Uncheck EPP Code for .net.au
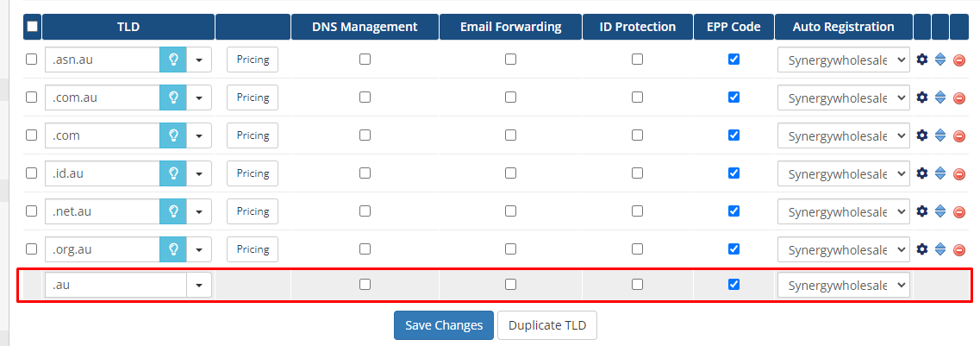Viewport: 980px width, 346px height. click(733, 211)
